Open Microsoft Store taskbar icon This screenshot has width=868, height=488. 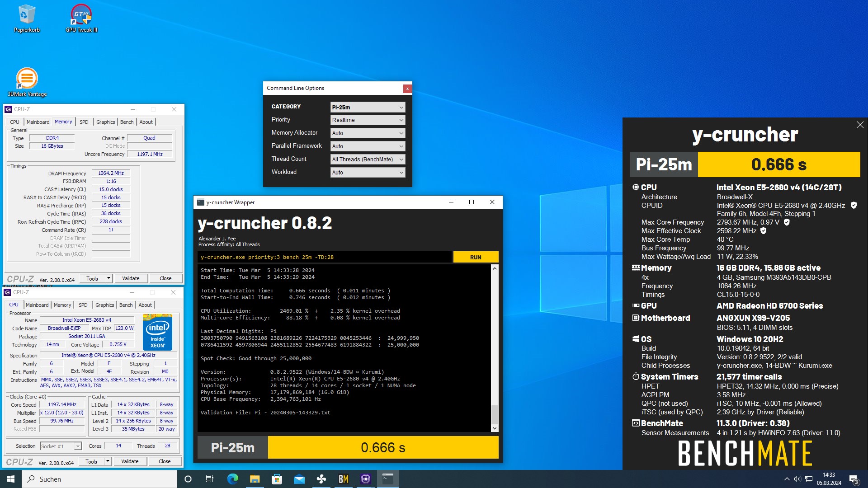click(277, 479)
